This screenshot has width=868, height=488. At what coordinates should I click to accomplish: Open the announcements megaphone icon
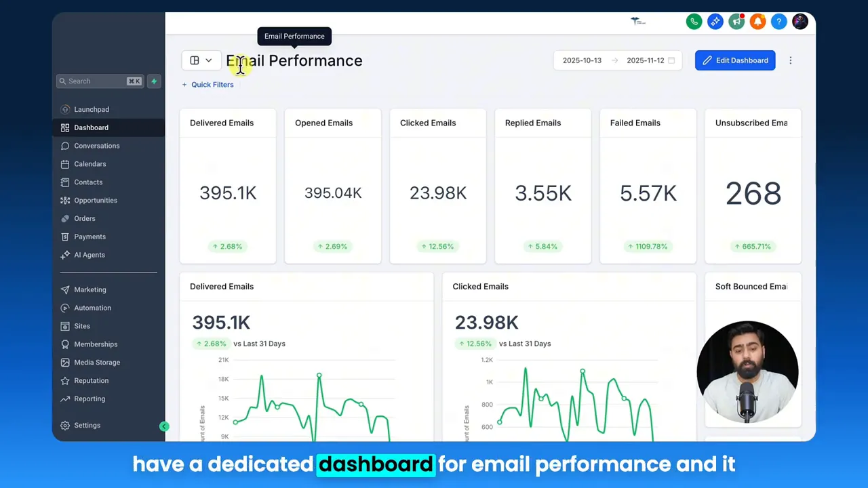(736, 22)
